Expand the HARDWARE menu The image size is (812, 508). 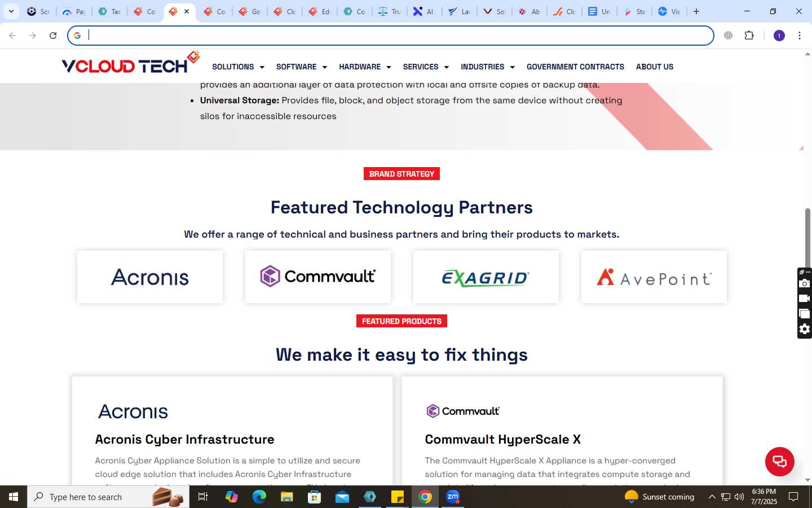tap(365, 67)
